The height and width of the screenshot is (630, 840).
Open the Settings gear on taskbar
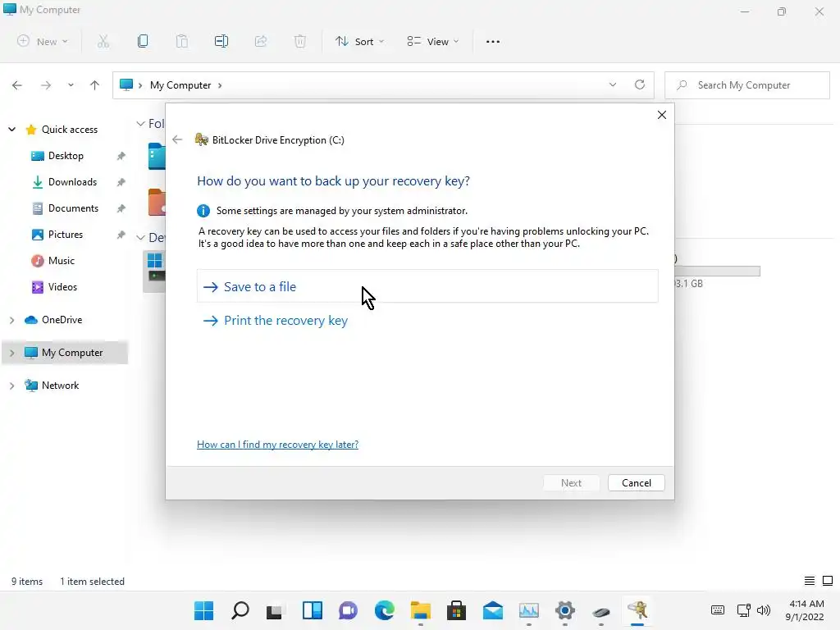[565, 610]
